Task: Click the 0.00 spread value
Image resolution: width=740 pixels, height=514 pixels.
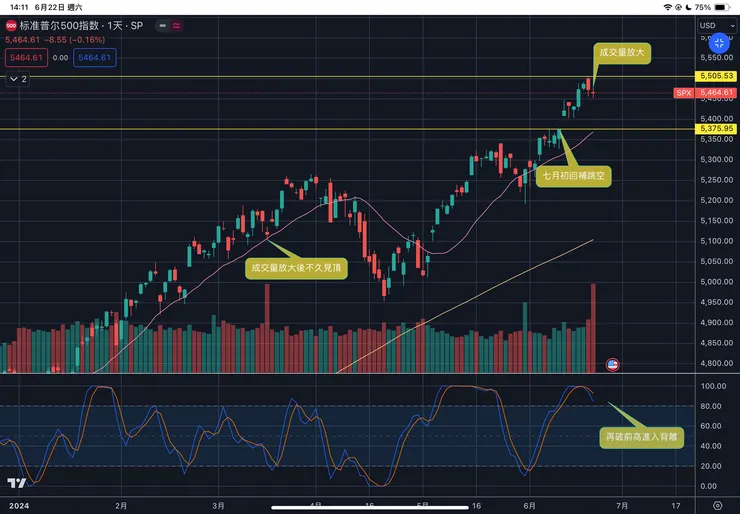Action: (60, 58)
